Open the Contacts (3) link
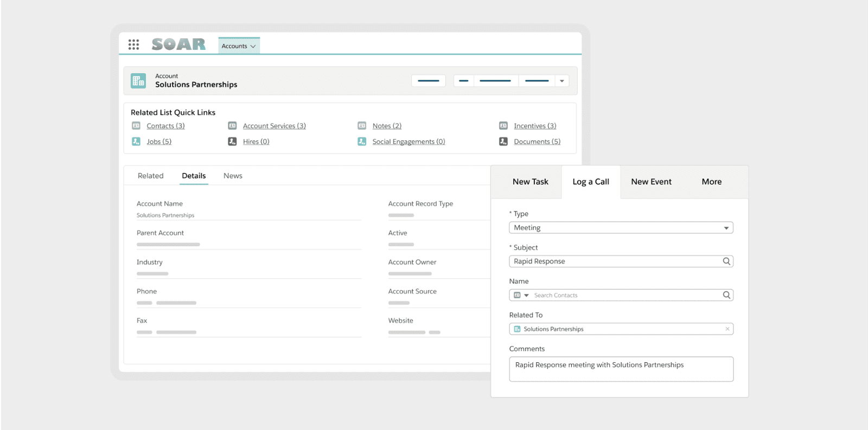868x430 pixels. [x=165, y=126]
